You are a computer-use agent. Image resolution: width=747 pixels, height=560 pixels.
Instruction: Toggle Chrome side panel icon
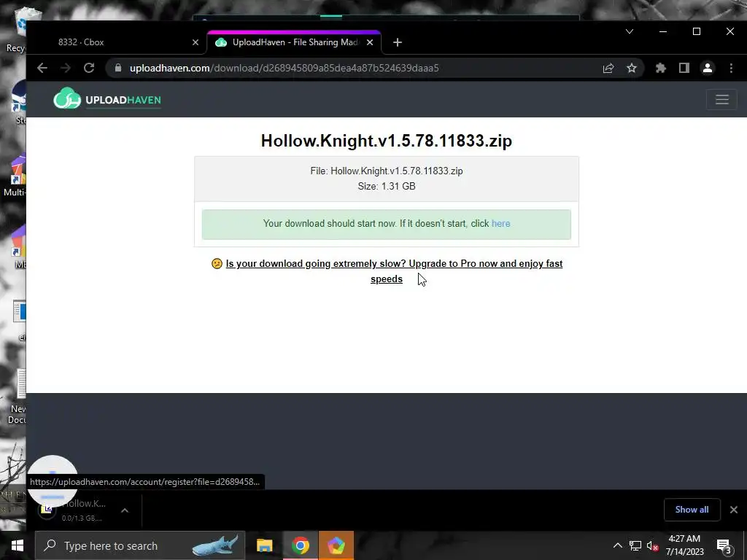pos(684,68)
